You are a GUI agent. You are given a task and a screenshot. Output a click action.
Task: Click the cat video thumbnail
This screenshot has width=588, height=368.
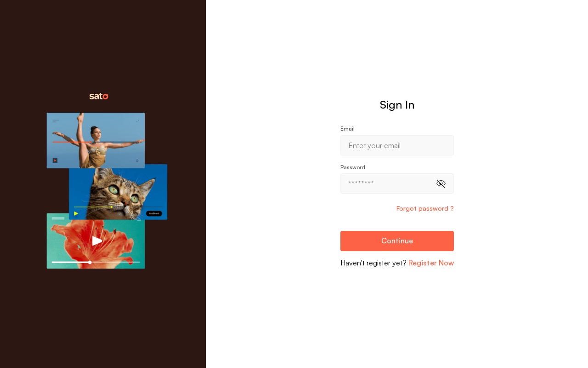(x=118, y=192)
